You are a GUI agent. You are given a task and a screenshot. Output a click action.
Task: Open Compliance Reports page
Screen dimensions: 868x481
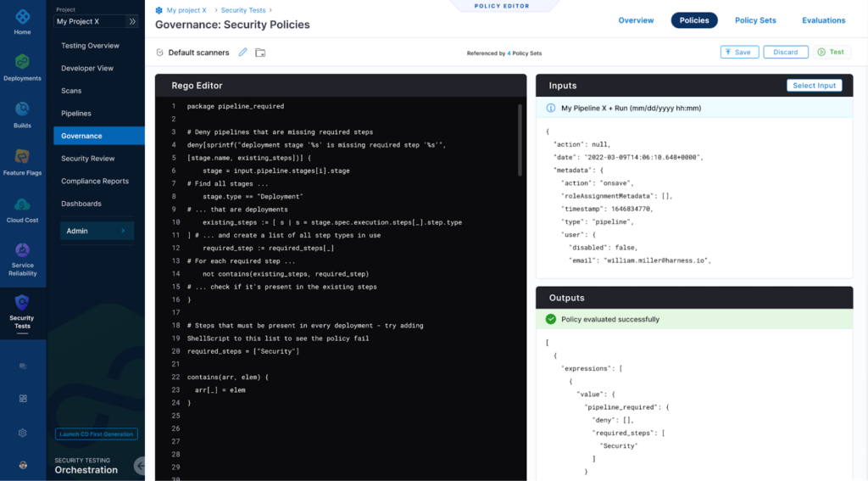[95, 182]
